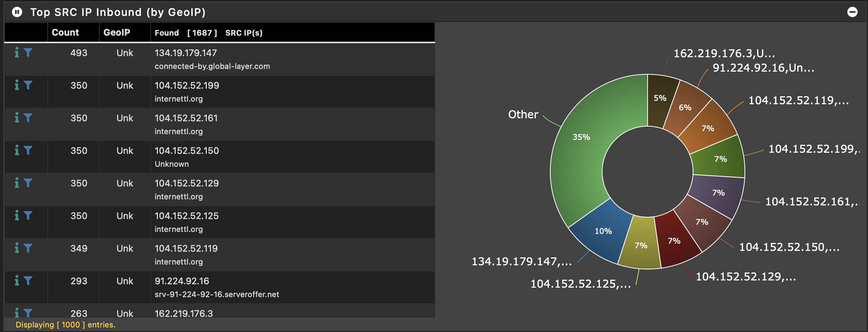Filter on 134.19.179.147 with funnel icon
The image size is (868, 332).
[x=28, y=53]
